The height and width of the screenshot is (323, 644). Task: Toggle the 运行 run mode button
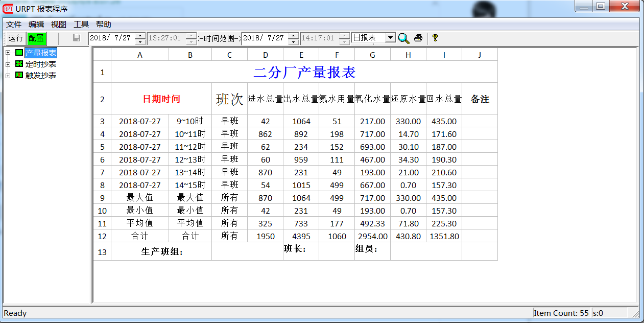[16, 38]
